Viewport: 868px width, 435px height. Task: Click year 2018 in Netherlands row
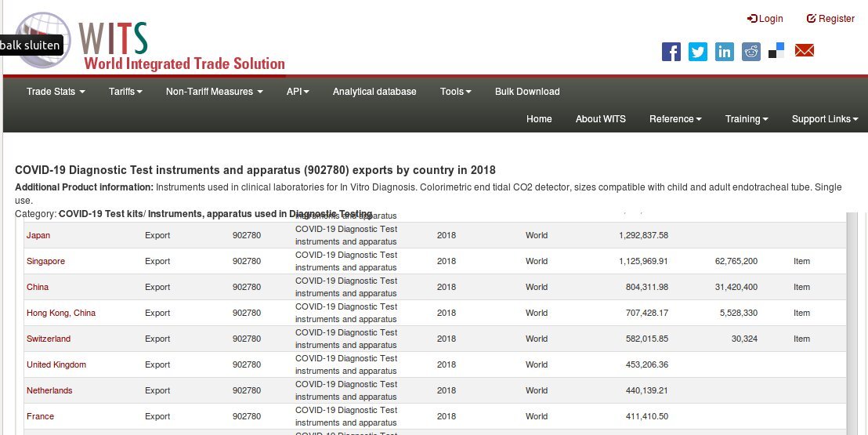(x=447, y=390)
